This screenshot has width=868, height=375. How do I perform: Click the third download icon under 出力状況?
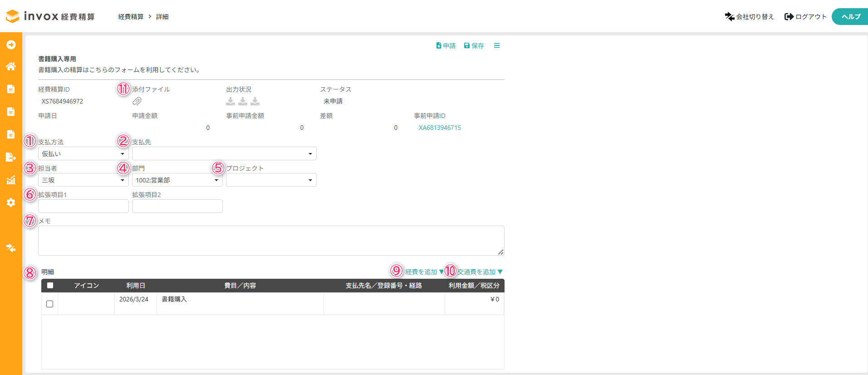click(x=255, y=101)
